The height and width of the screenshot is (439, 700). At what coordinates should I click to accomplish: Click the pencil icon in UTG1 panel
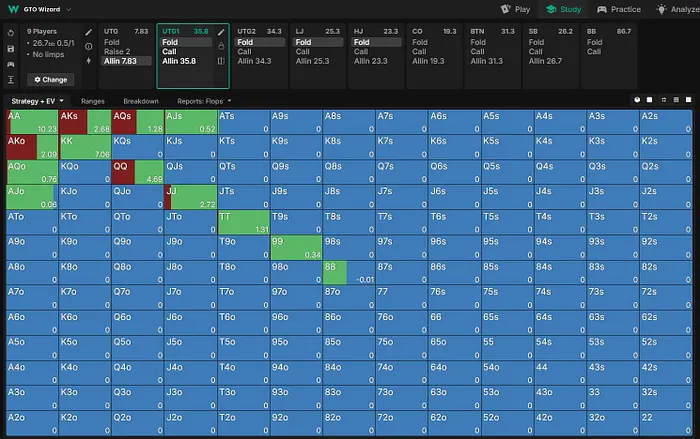[221, 32]
